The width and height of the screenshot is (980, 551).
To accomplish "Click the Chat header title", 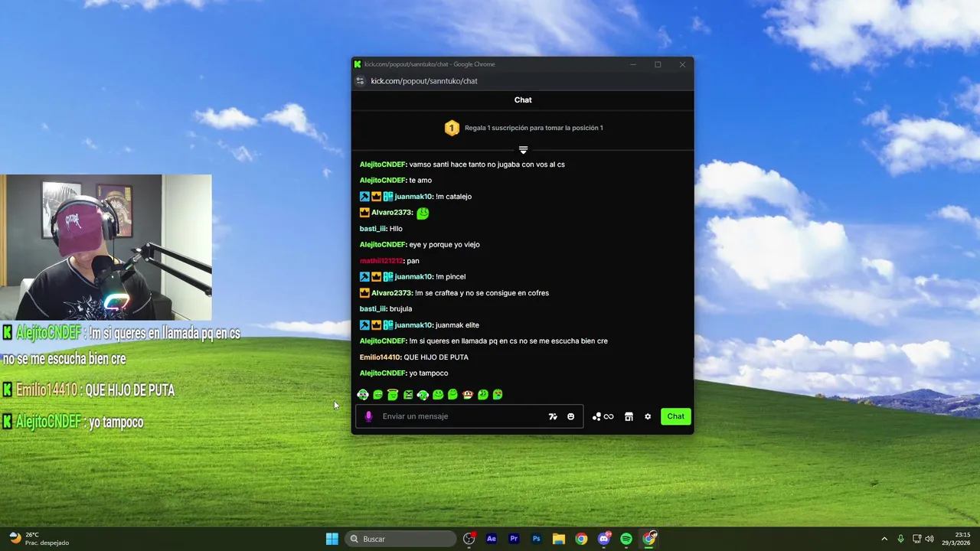I will tap(523, 100).
